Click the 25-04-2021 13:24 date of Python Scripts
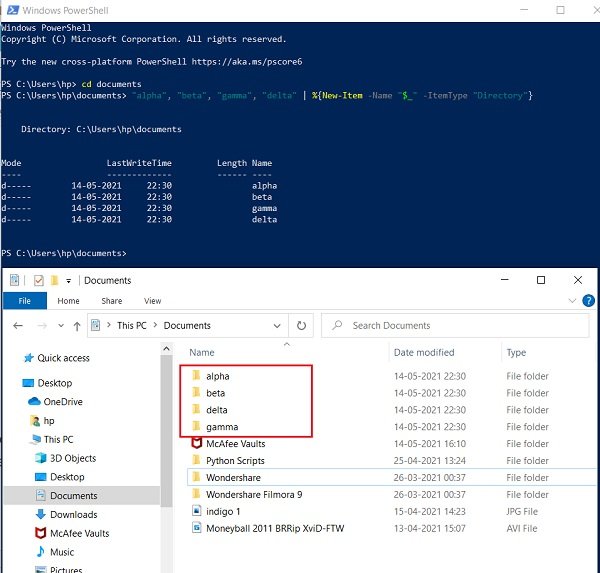 (430, 460)
